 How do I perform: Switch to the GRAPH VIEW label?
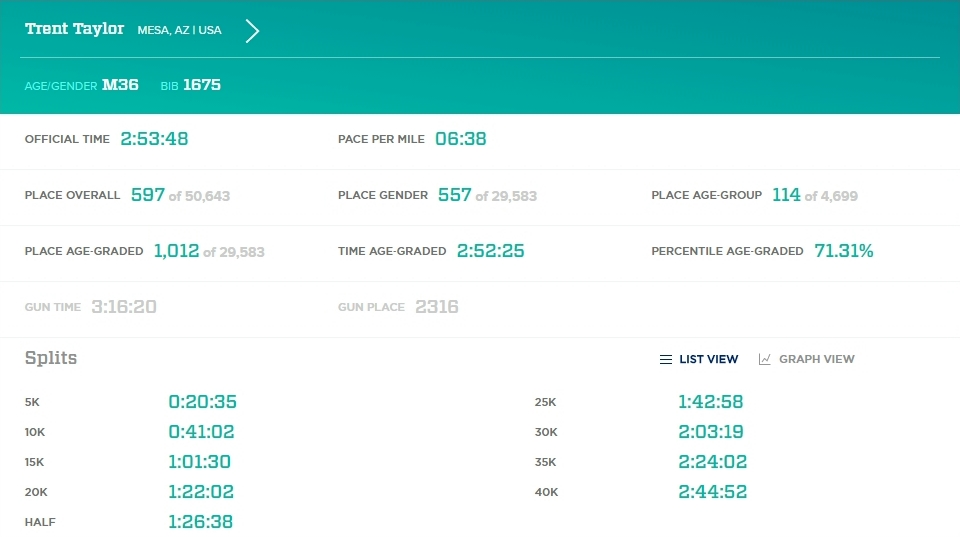pos(816,360)
